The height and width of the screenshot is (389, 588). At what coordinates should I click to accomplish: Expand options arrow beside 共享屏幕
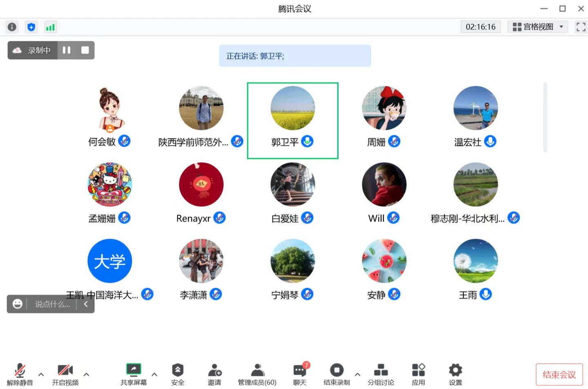click(155, 374)
